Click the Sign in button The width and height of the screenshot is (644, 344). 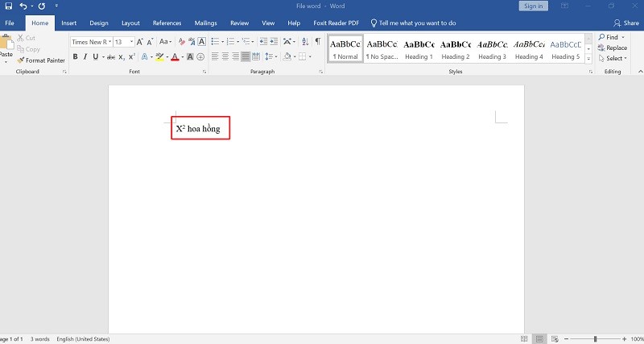pos(533,6)
